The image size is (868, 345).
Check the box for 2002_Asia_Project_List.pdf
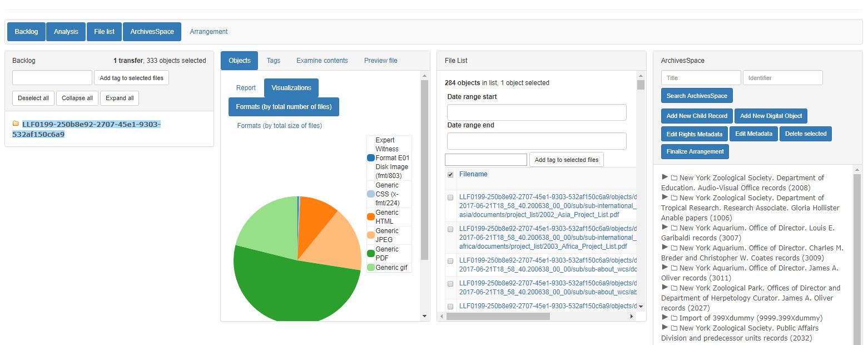pyautogui.click(x=450, y=198)
